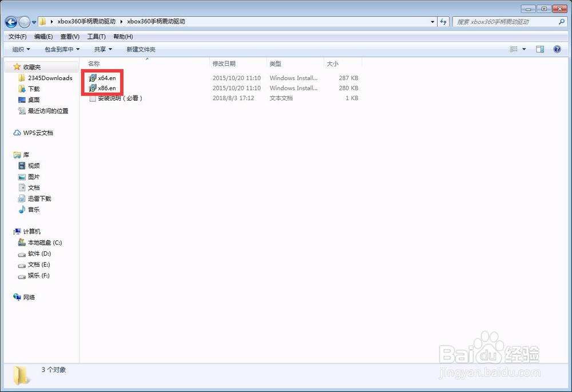
Task: Select the x64.en installer file
Action: 106,78
